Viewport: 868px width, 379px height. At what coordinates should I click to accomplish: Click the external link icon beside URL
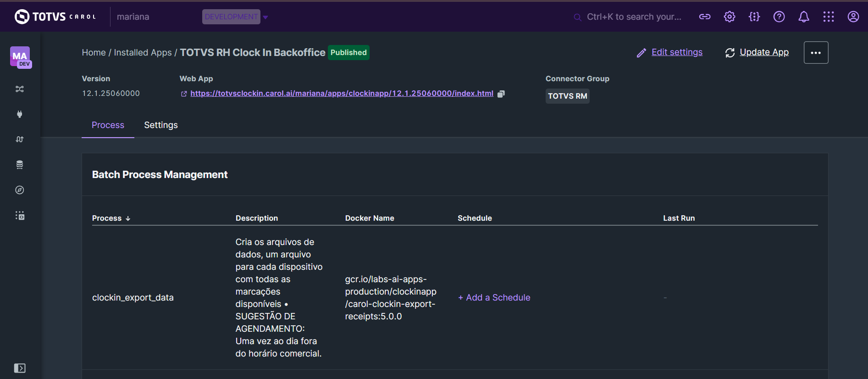184,94
